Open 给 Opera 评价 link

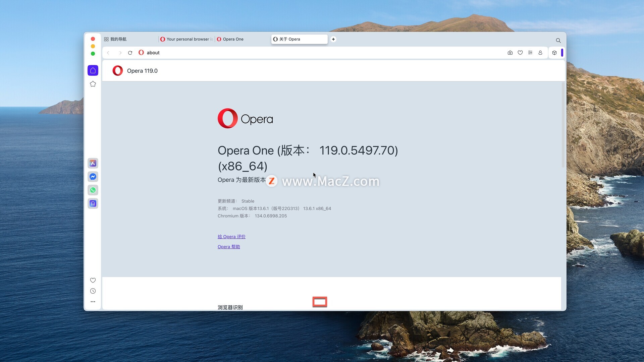231,237
